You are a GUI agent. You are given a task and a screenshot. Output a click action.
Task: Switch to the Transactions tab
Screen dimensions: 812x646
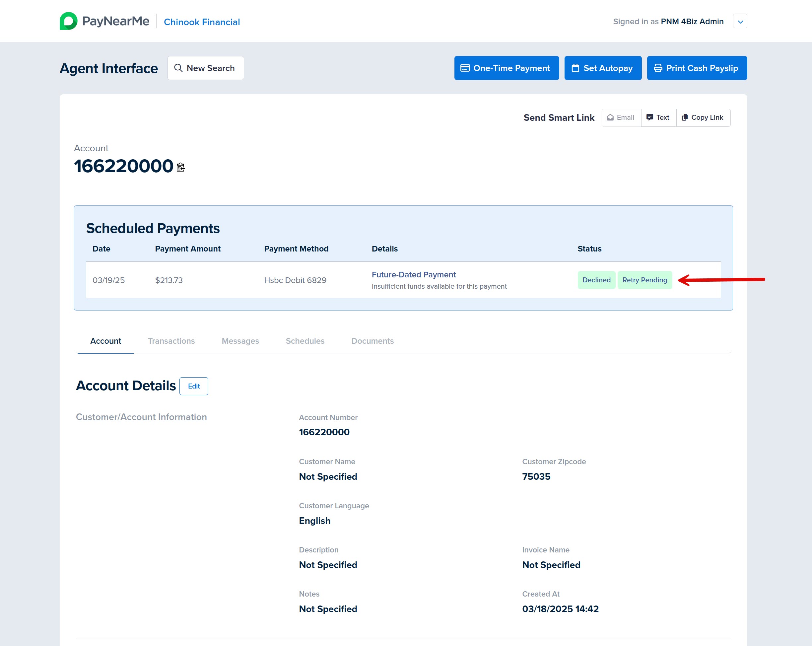[x=171, y=341]
